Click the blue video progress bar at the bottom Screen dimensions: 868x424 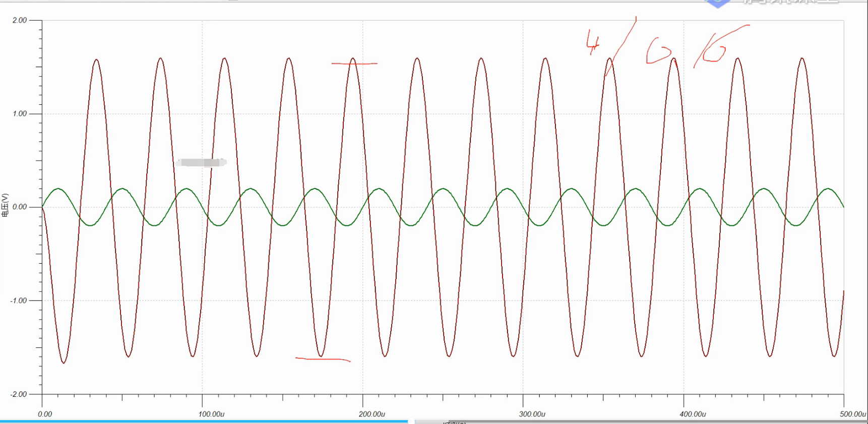tap(204, 421)
